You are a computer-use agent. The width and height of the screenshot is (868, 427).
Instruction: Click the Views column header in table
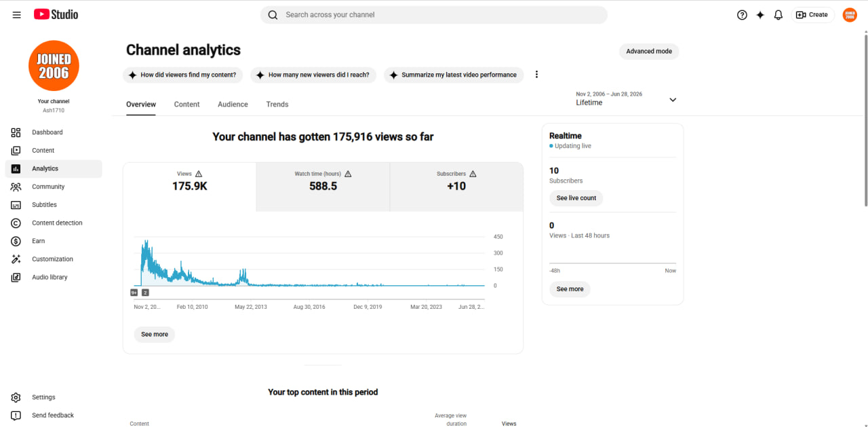509,424
